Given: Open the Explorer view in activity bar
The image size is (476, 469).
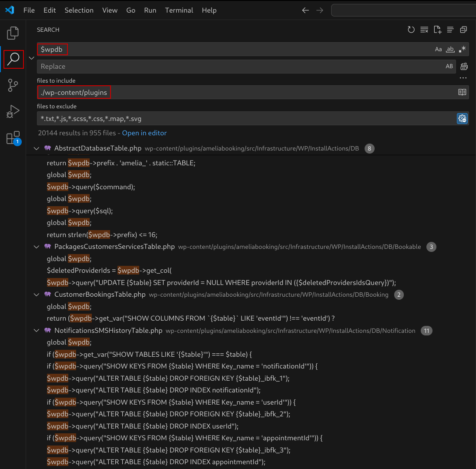Looking at the screenshot, I should click(13, 33).
